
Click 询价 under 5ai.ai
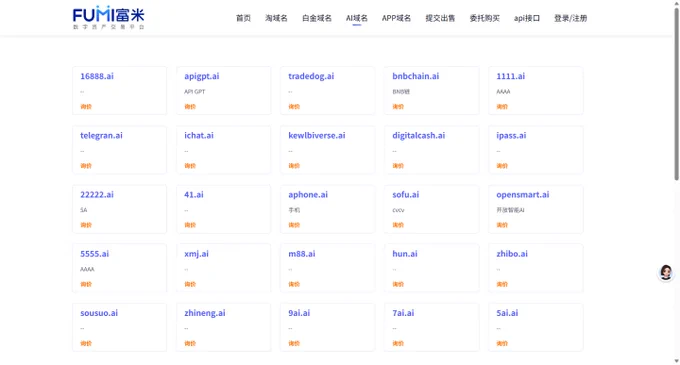click(x=502, y=344)
